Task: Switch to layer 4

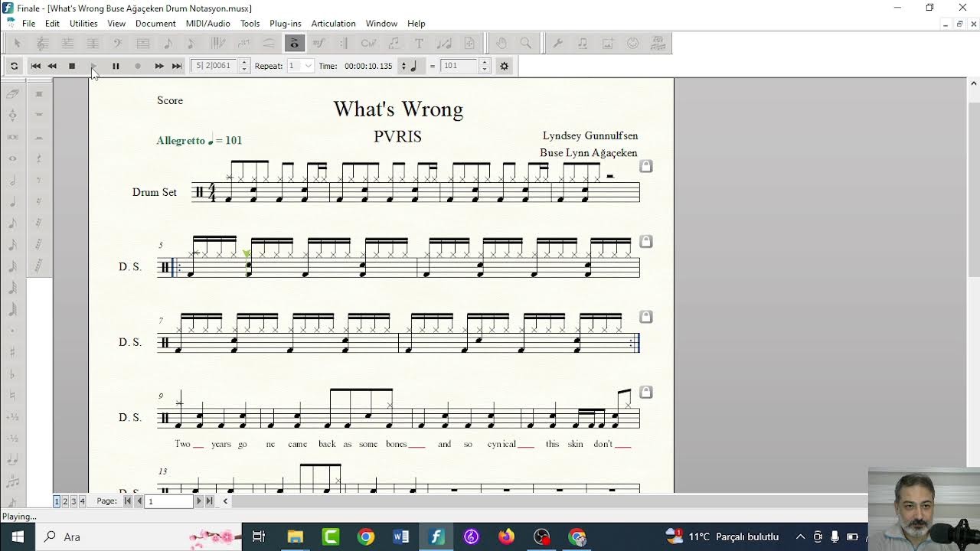Action: tap(82, 501)
